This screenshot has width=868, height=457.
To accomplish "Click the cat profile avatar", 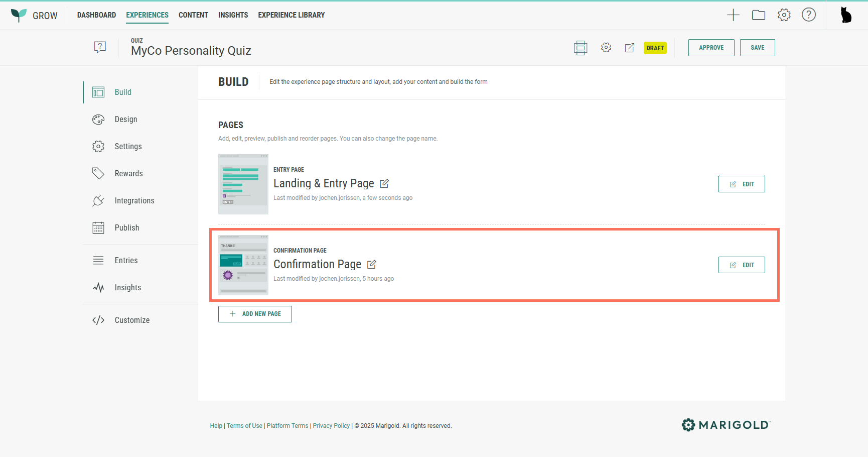I will (x=846, y=15).
